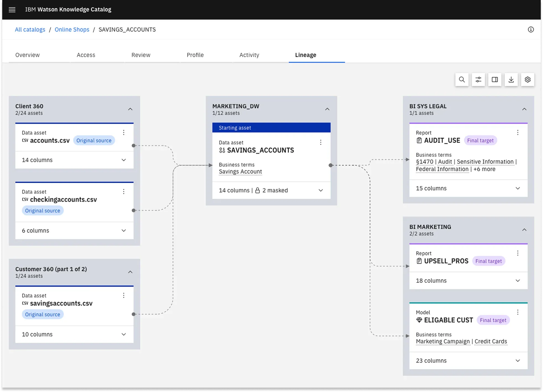Open the §1470 business term
Image resolution: width=543 pixels, height=392 pixels.
click(x=425, y=162)
